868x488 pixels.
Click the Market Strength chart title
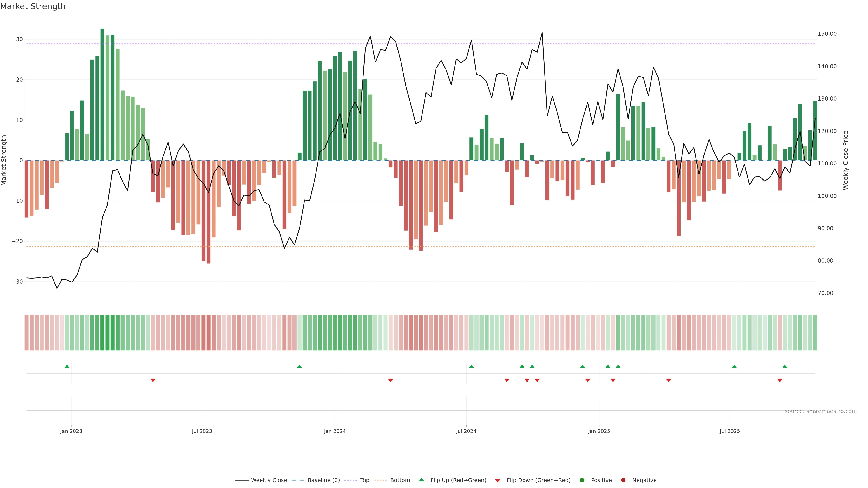pos(33,6)
